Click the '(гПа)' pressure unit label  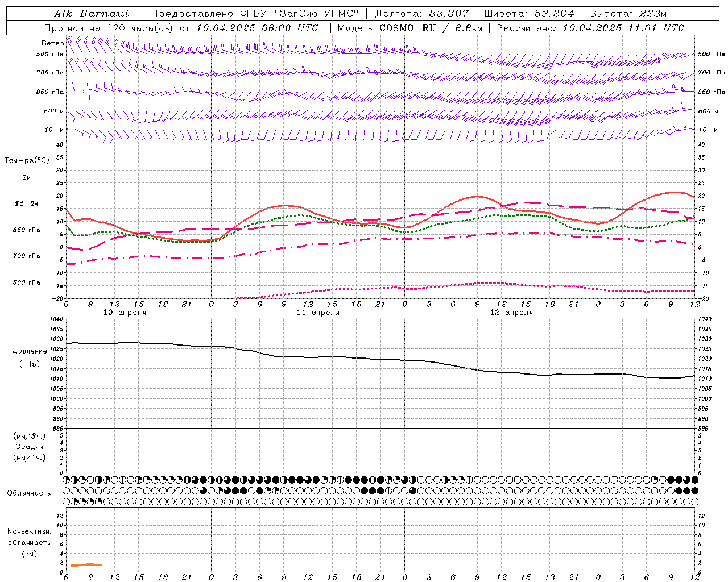click(30, 364)
